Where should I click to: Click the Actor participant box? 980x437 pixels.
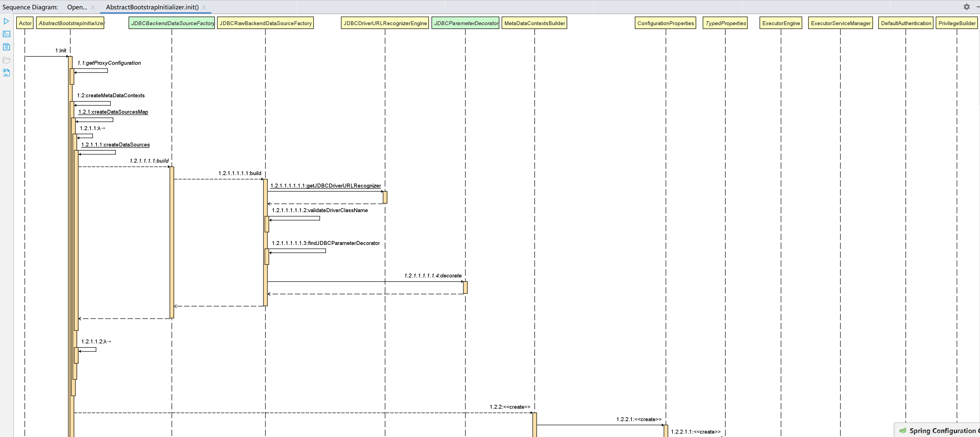pyautogui.click(x=25, y=23)
